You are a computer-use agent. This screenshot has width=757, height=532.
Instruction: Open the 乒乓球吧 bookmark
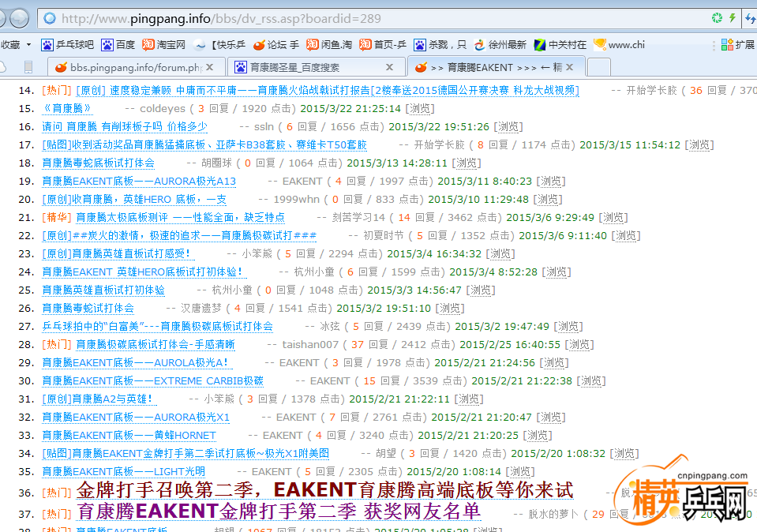[x=68, y=45]
